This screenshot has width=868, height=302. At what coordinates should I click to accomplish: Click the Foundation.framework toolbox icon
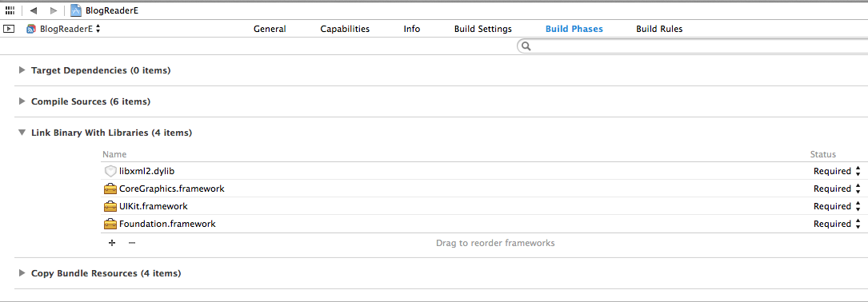[110, 224]
